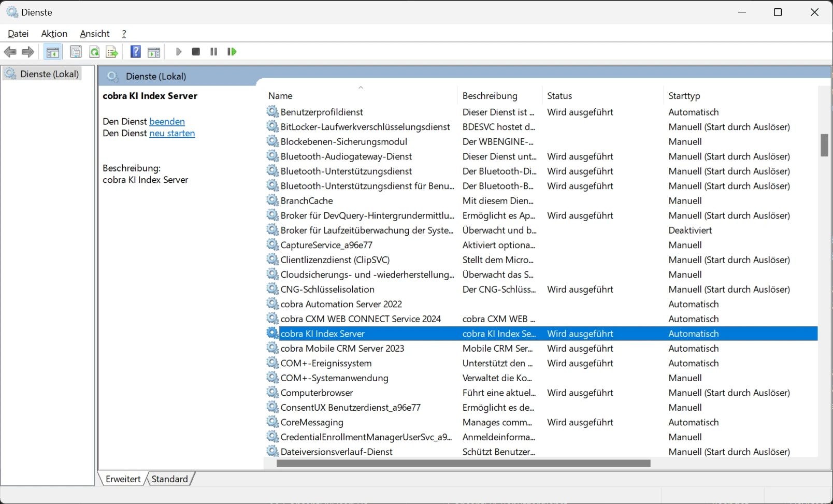Open the Datei menu

(18, 34)
